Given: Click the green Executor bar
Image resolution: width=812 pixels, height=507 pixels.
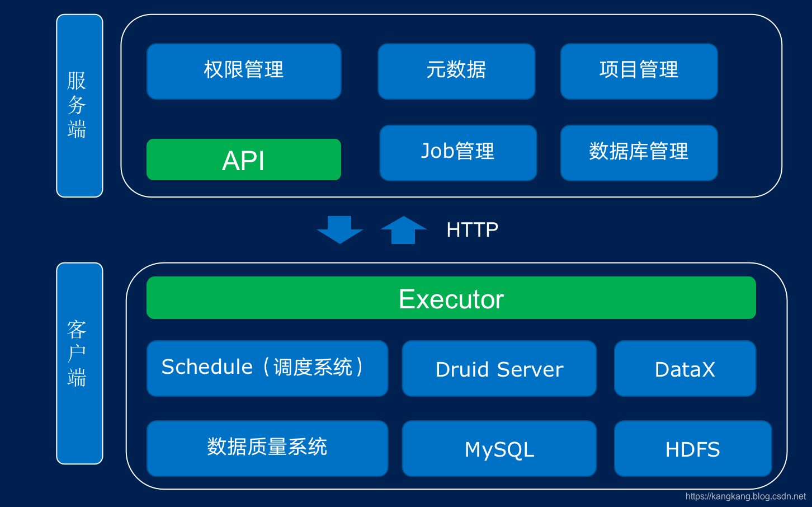Looking at the screenshot, I should tap(451, 298).
